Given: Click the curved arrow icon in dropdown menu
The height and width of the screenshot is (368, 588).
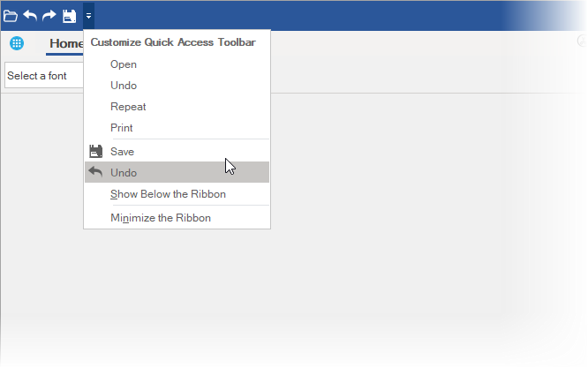Looking at the screenshot, I should tap(96, 172).
